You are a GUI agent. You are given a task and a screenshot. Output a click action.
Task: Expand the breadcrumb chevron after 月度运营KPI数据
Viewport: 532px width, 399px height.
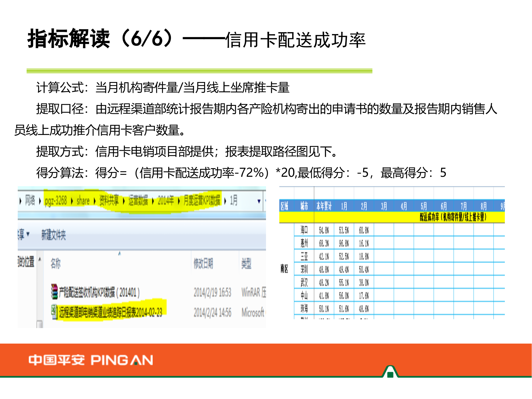pyautogui.click(x=225, y=201)
